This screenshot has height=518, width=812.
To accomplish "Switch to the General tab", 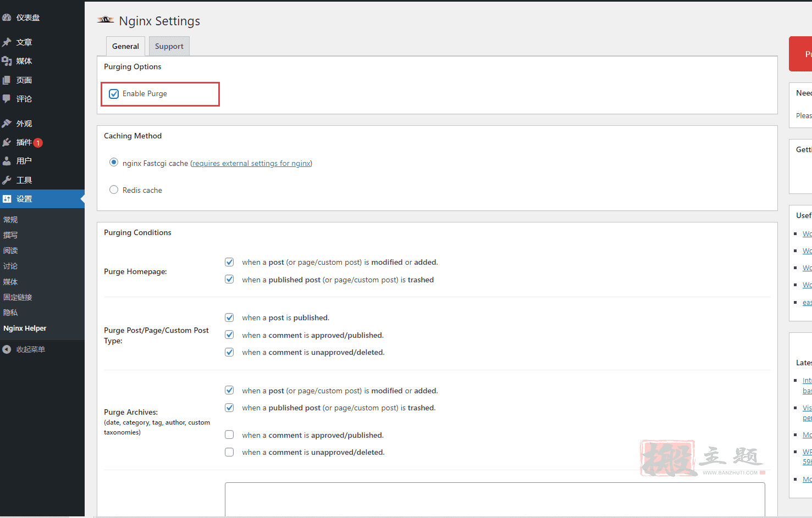I will (125, 46).
